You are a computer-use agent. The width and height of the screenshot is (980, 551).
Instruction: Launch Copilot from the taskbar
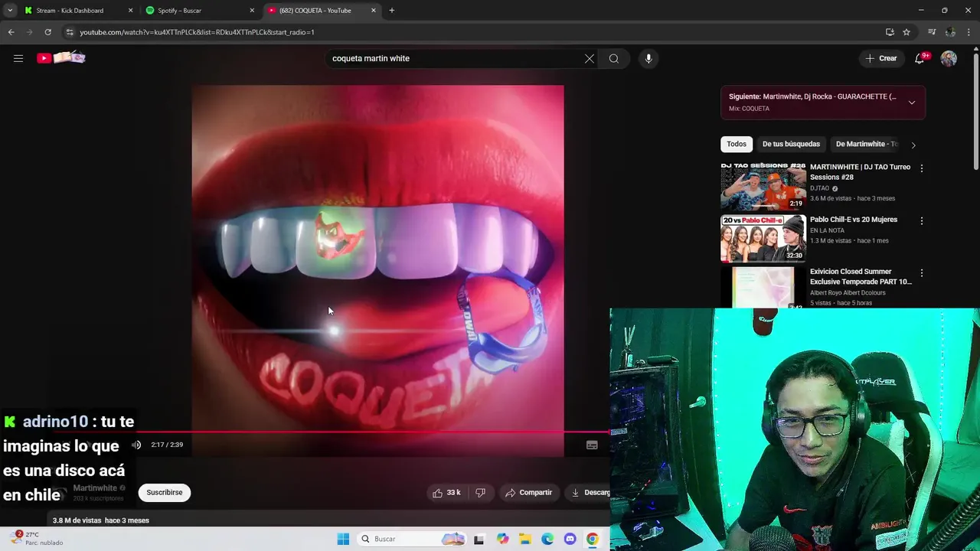(502, 539)
